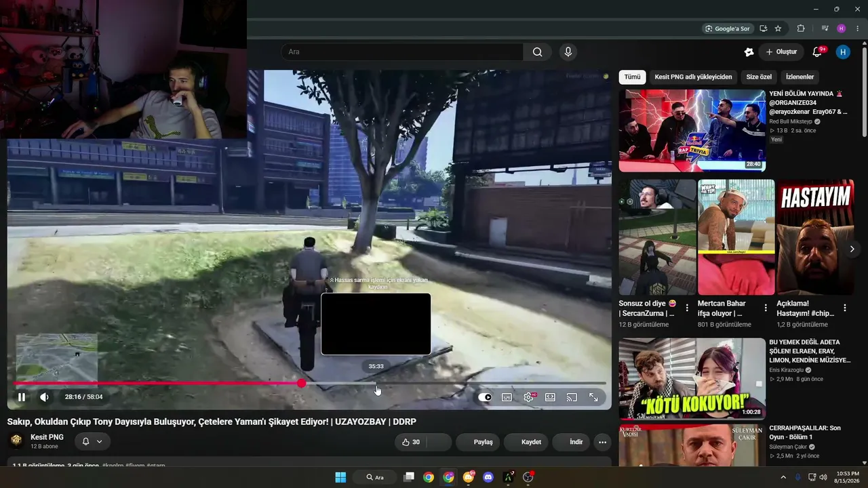Click the taskbar Ara search box
The height and width of the screenshot is (488, 868).
(376, 477)
